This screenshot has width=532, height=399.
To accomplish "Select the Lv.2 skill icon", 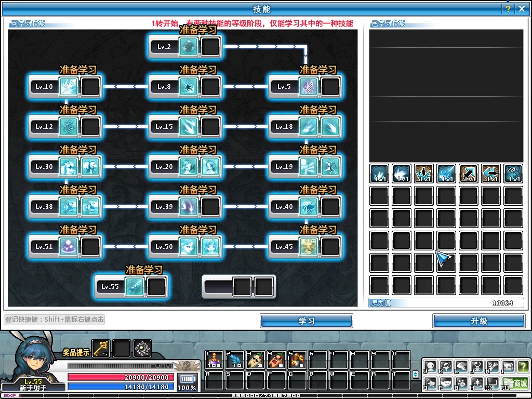I will click(188, 46).
